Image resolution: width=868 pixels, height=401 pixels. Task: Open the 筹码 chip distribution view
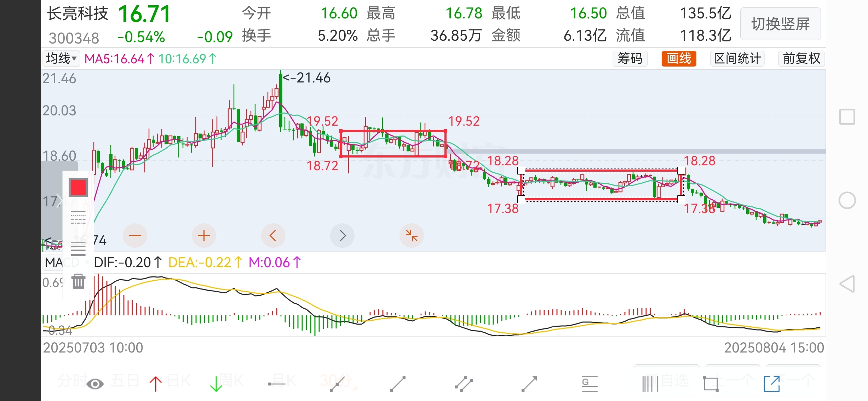coord(630,58)
